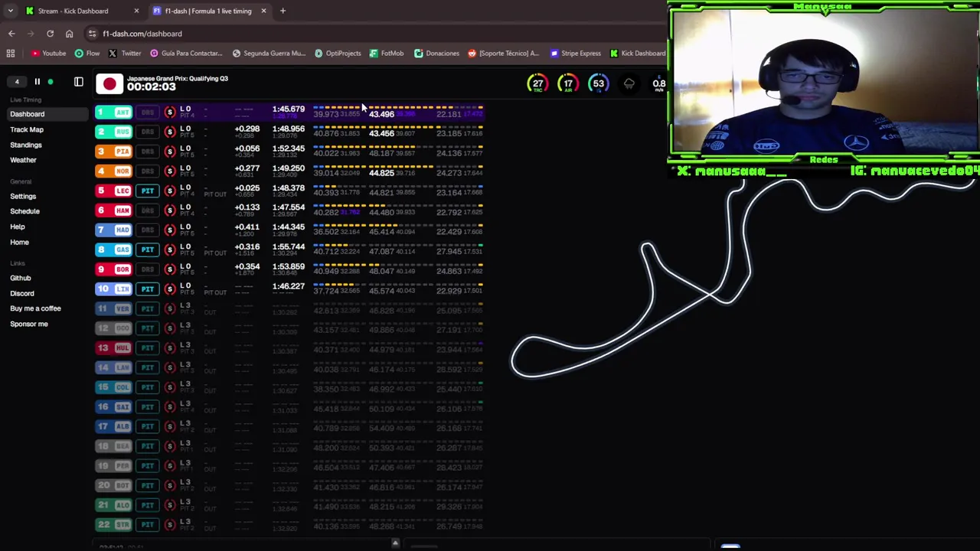Select the track temperature gauge 27
This screenshot has width=980, height=551.
pyautogui.click(x=537, y=83)
